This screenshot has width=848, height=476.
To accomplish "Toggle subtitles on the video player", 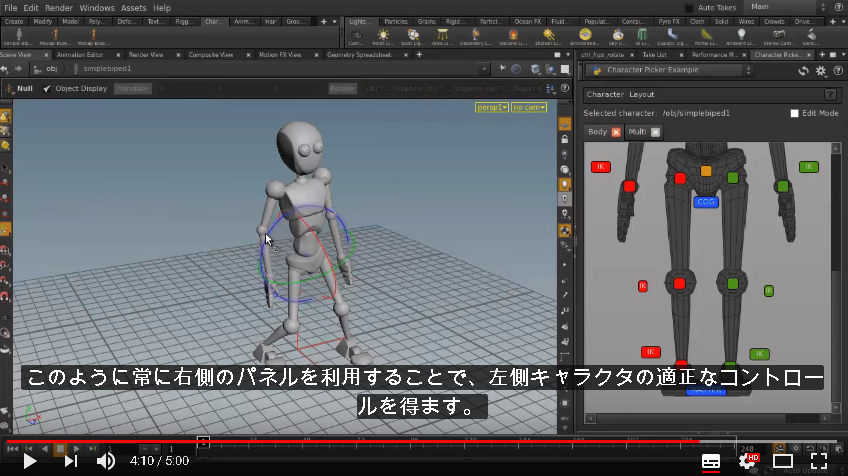I will (x=711, y=461).
